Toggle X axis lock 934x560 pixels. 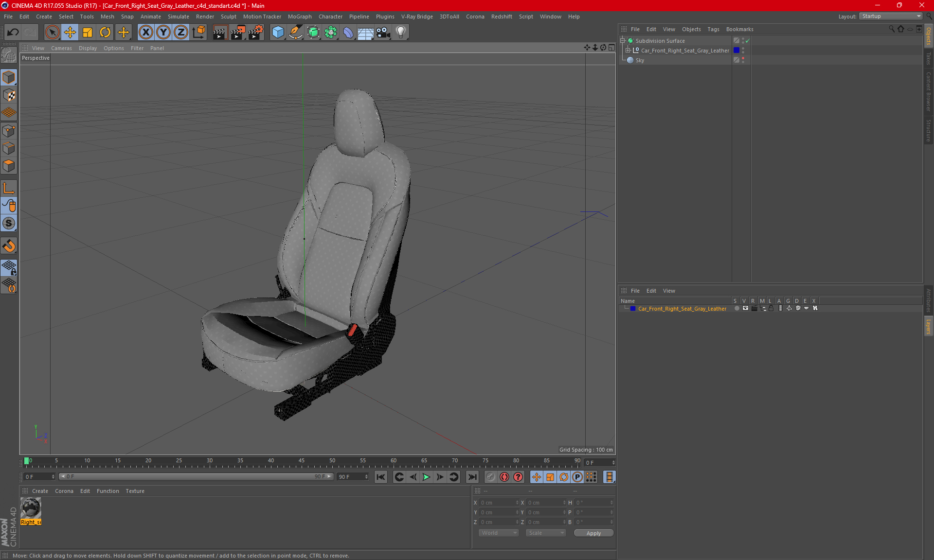145,33
